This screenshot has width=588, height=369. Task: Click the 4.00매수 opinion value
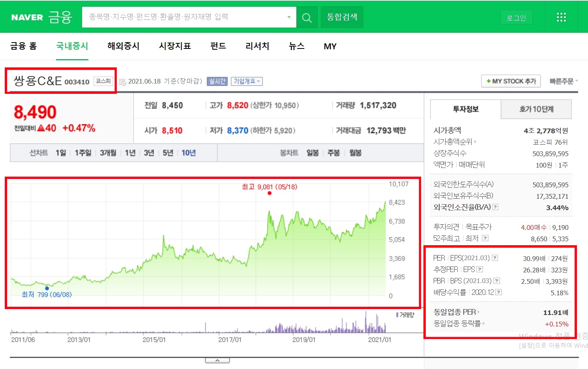pos(534,227)
